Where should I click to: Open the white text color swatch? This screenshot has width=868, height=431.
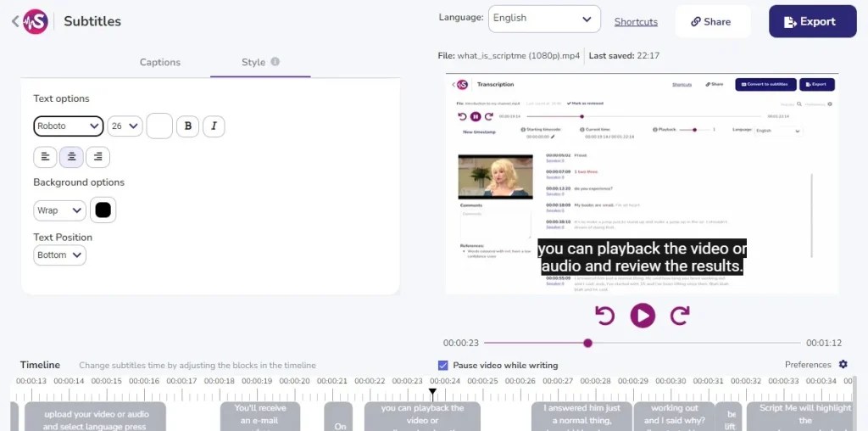(159, 126)
